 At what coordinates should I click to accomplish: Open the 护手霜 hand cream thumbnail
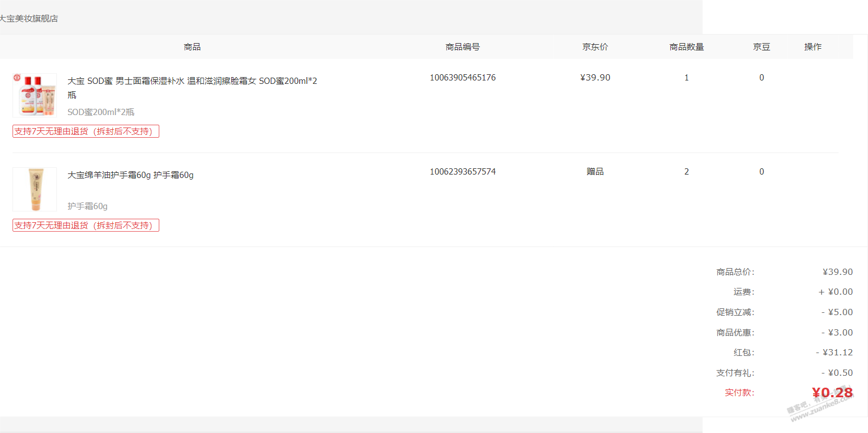click(35, 189)
